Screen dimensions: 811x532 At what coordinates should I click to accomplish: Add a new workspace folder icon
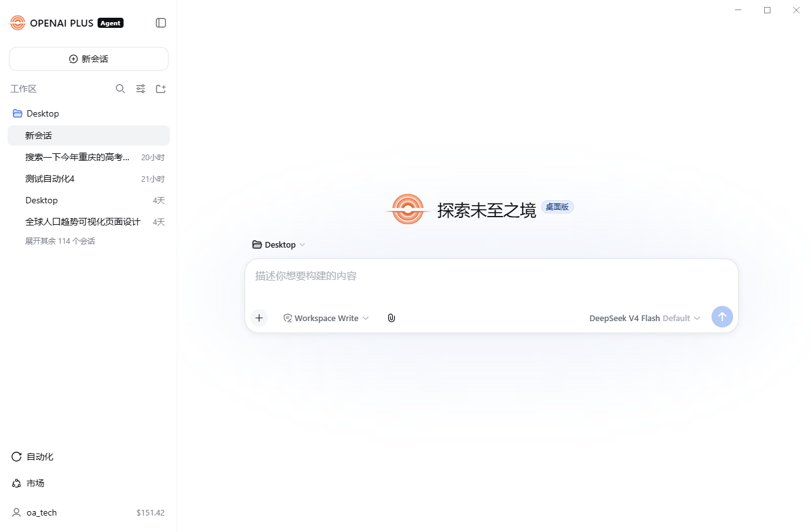click(161, 89)
